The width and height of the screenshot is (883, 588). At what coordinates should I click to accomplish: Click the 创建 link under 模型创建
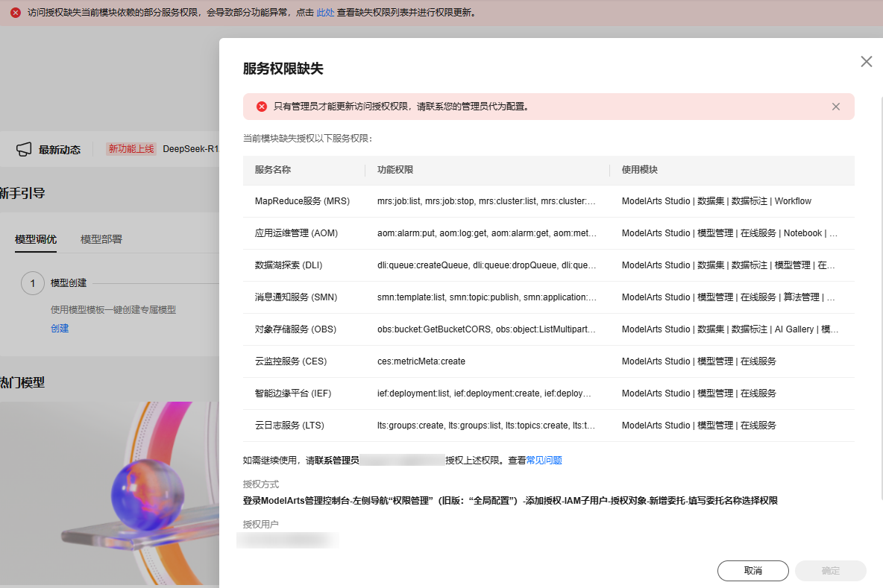pos(60,328)
